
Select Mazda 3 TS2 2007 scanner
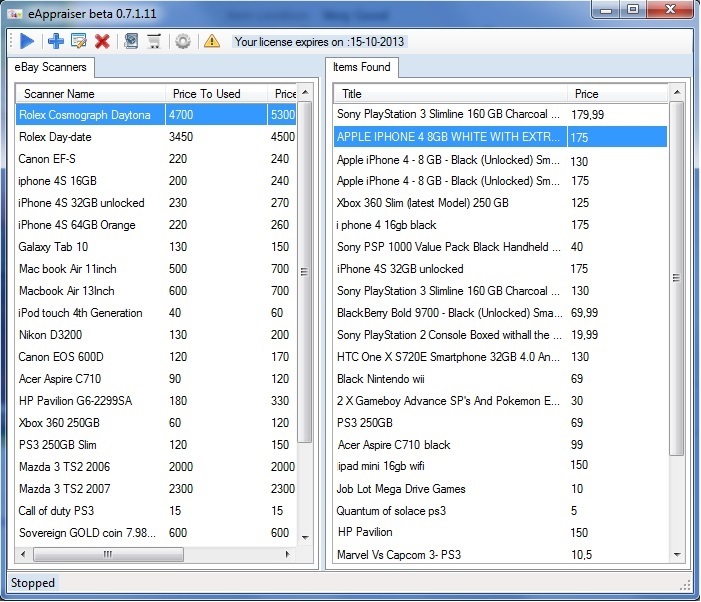[156, 489]
